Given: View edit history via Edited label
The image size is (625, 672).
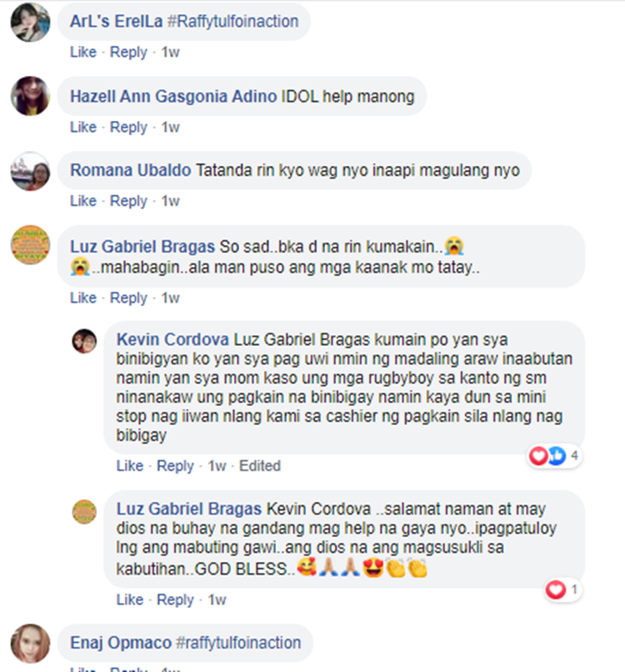Looking at the screenshot, I should pos(260,465).
